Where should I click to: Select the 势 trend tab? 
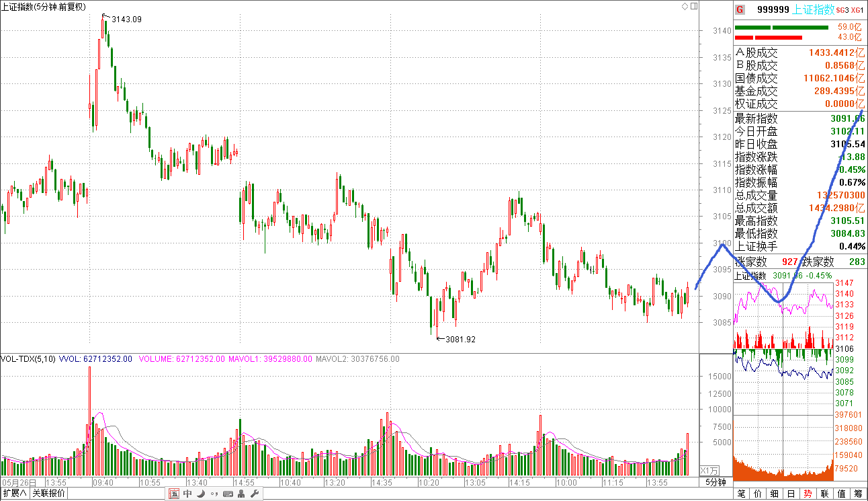[x=807, y=494]
